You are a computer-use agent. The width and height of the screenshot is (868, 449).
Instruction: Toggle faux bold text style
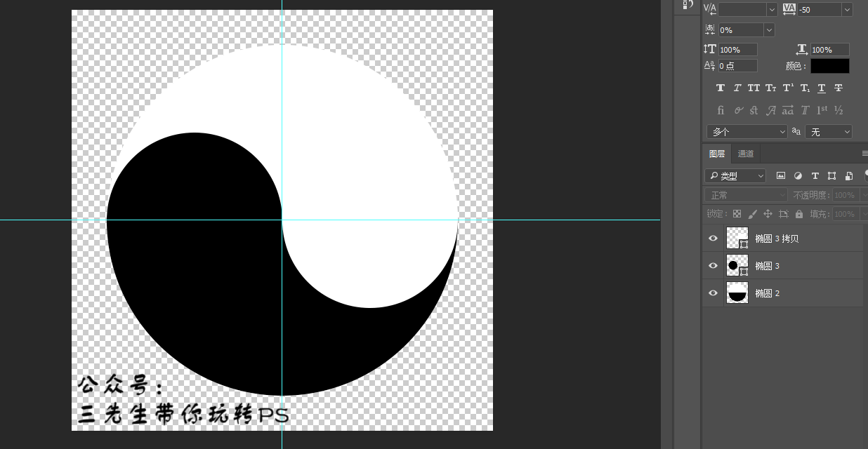pyautogui.click(x=721, y=88)
